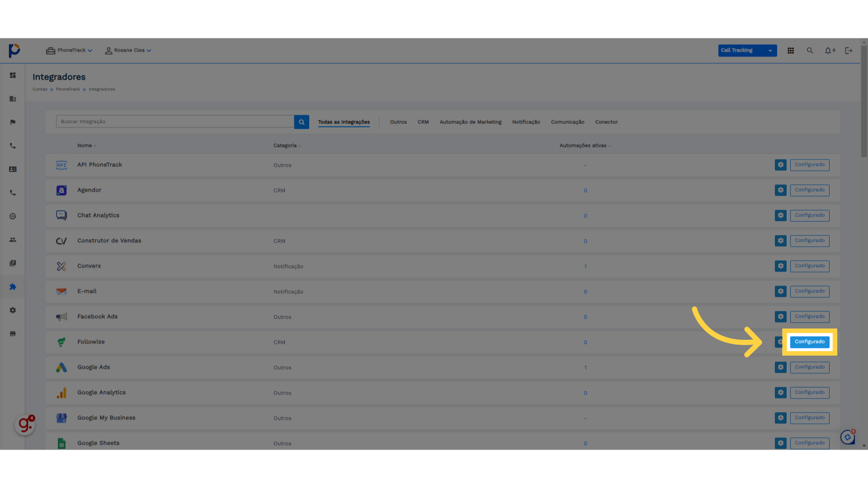
Task: Open gear settings for Converx row
Action: click(x=781, y=266)
